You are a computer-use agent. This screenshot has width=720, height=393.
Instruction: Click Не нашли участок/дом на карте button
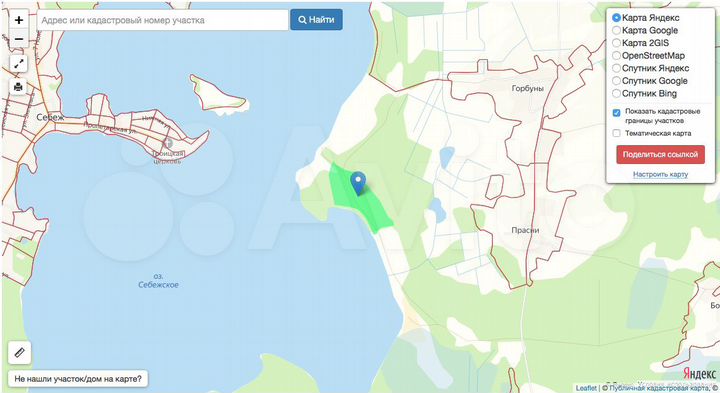click(x=78, y=379)
